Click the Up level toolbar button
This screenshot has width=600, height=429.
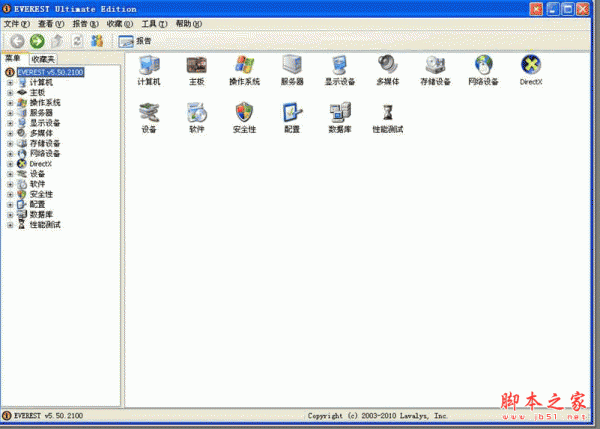[57, 41]
